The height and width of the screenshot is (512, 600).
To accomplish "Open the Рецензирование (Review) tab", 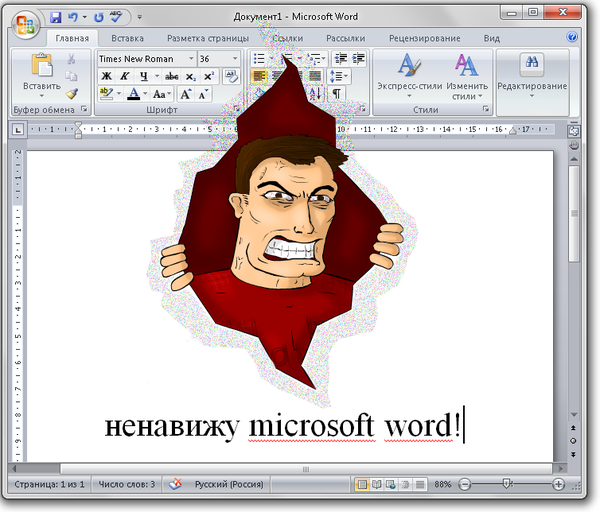I will [424, 38].
